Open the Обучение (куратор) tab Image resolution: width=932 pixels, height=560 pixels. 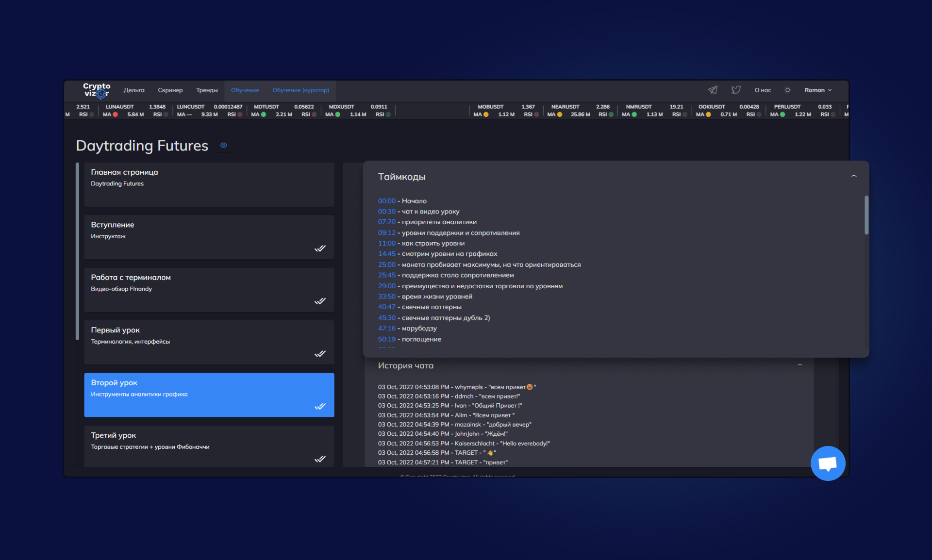[x=300, y=90]
